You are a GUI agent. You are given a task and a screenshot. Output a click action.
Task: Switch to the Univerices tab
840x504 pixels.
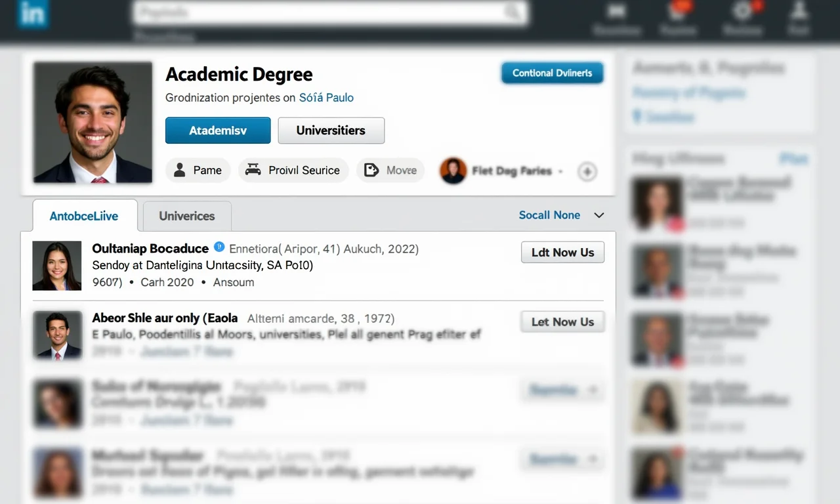click(186, 215)
